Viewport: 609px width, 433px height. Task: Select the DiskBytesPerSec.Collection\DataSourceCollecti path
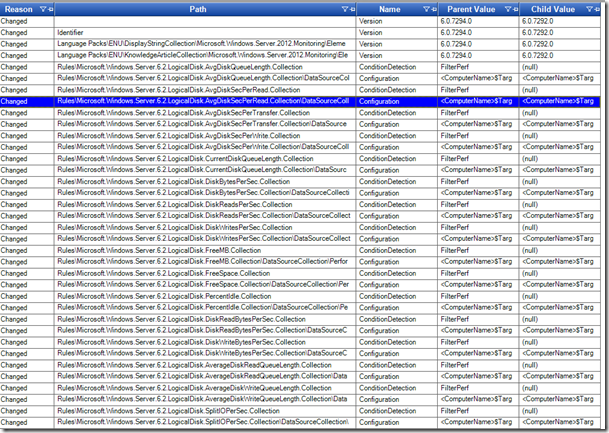click(205, 193)
